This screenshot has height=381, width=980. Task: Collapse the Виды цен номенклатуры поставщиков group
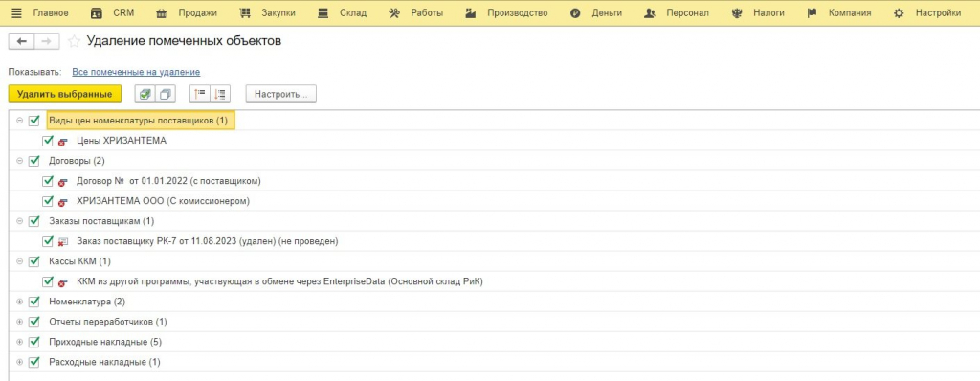(20, 120)
